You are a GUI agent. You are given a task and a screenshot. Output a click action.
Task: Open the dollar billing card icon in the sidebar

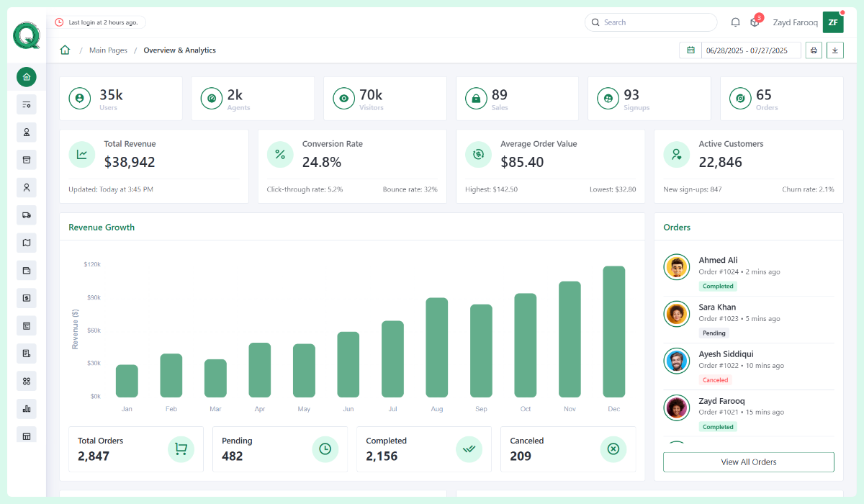pyautogui.click(x=26, y=298)
